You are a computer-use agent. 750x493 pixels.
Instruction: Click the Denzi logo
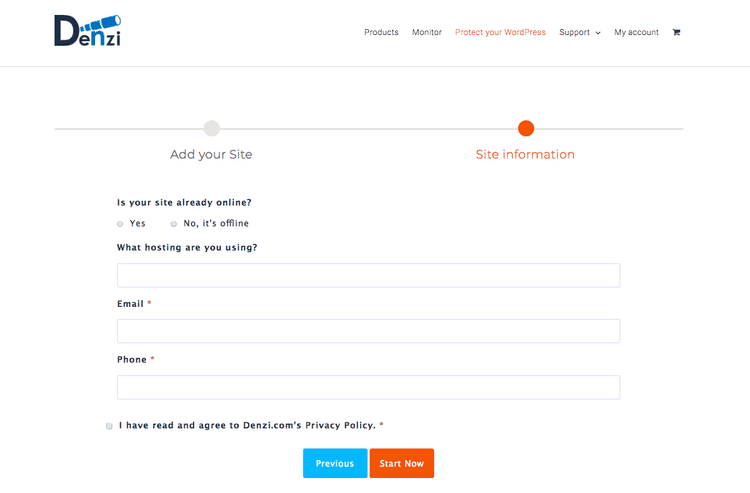coord(88,31)
